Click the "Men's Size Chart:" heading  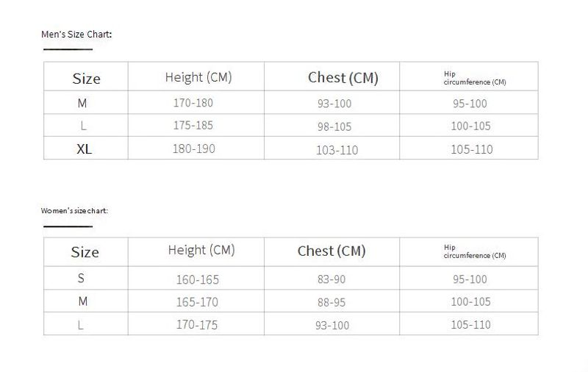pos(76,35)
